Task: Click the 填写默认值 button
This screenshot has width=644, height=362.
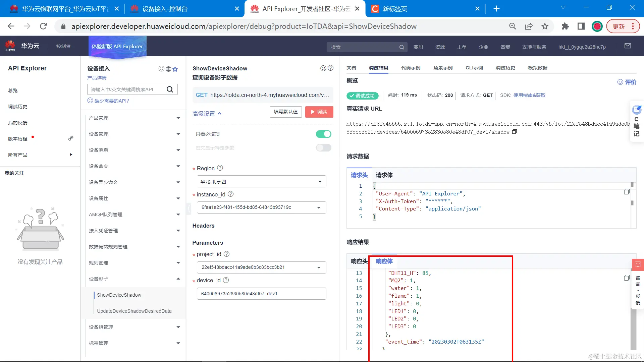Action: coord(285,112)
